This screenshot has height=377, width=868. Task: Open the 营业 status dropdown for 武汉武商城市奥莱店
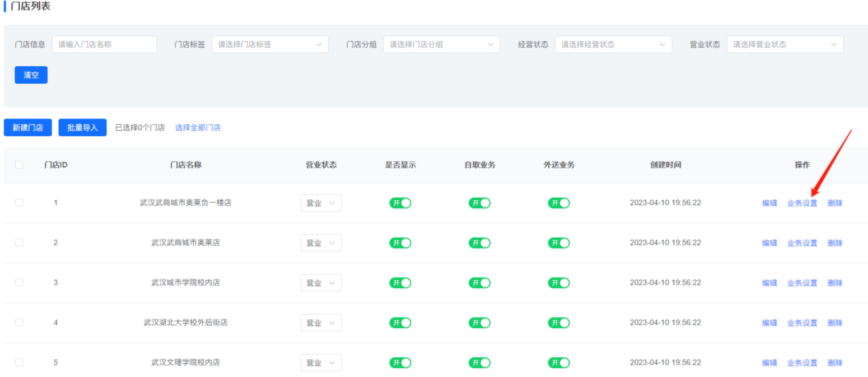pos(321,243)
